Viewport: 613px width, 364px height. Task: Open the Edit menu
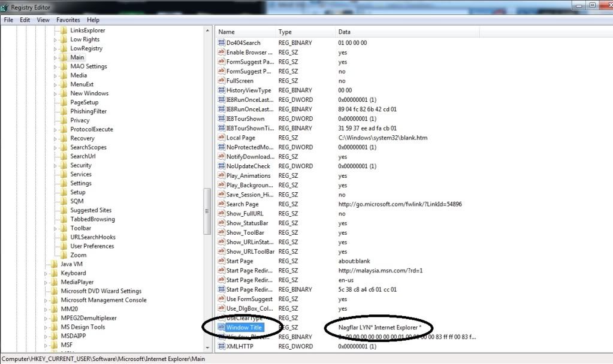[x=25, y=20]
